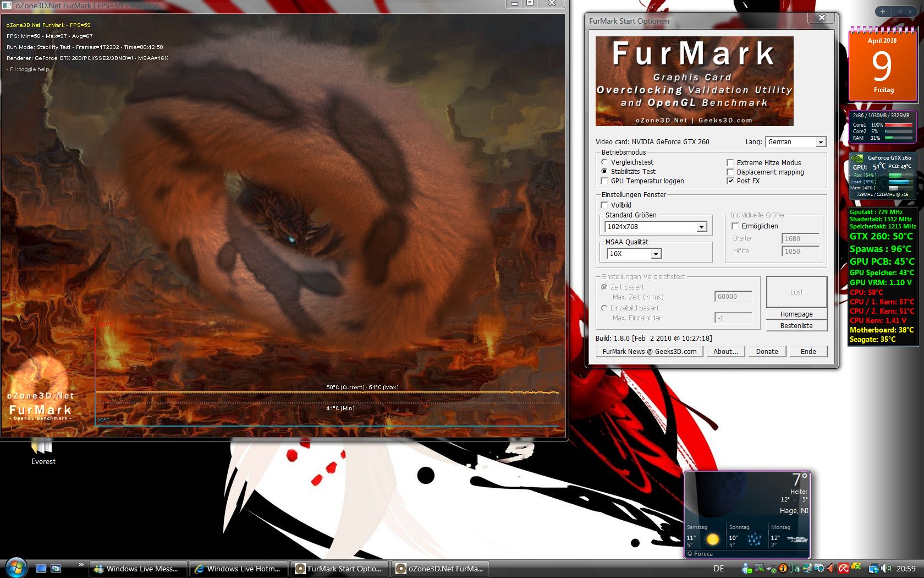The width and height of the screenshot is (924, 578).
Task: Click the sidebar previous gadgets arrow
Action: [900, 11]
